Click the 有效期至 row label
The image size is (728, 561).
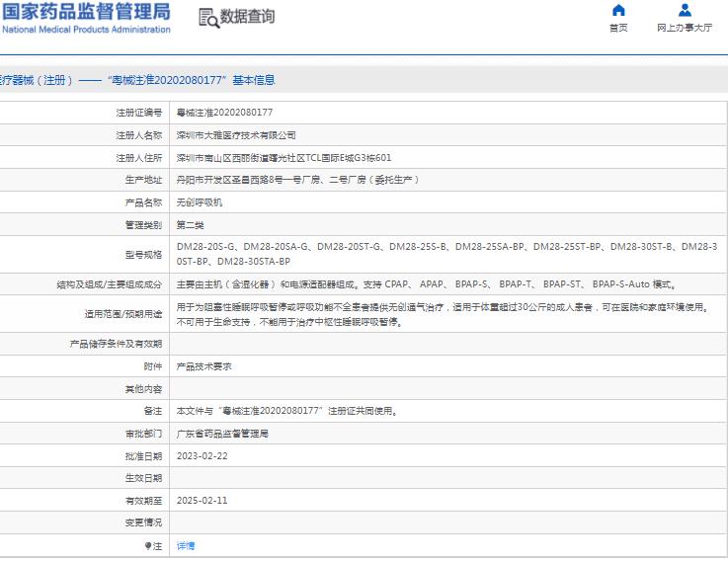[x=143, y=501]
